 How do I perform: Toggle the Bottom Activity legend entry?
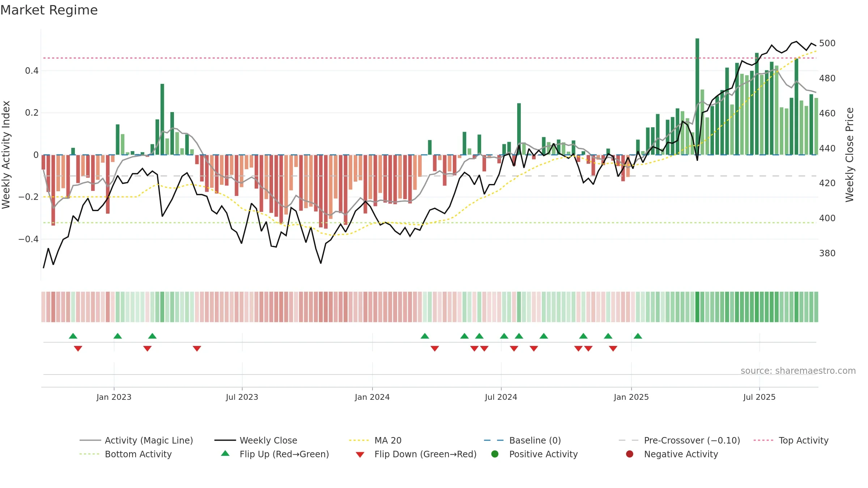point(125,454)
